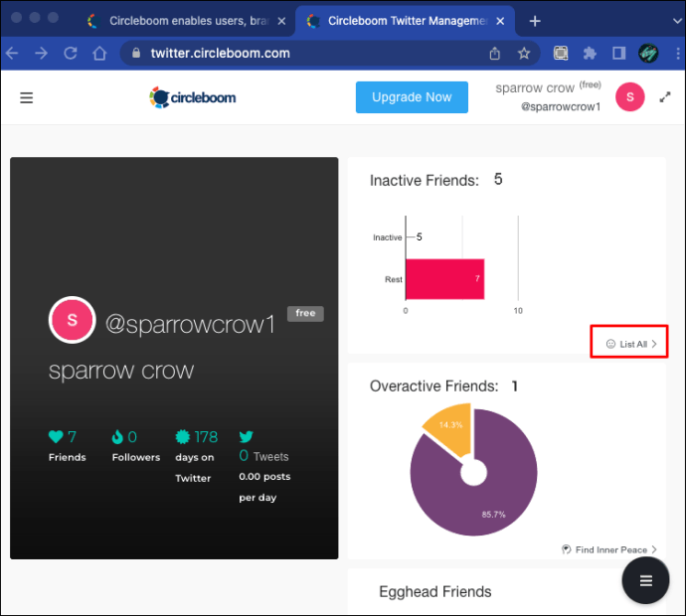Click the Circleboom logo
This screenshot has width=686, height=616.
(193, 97)
